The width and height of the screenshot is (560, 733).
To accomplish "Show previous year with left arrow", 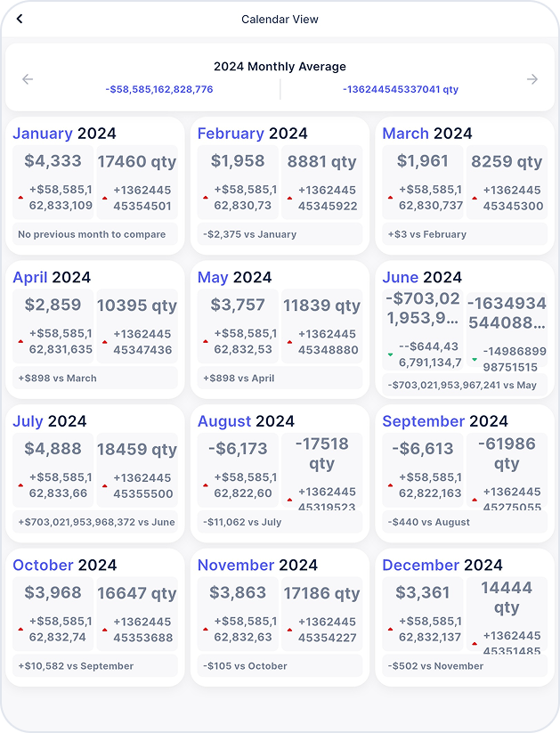I will tap(28, 79).
